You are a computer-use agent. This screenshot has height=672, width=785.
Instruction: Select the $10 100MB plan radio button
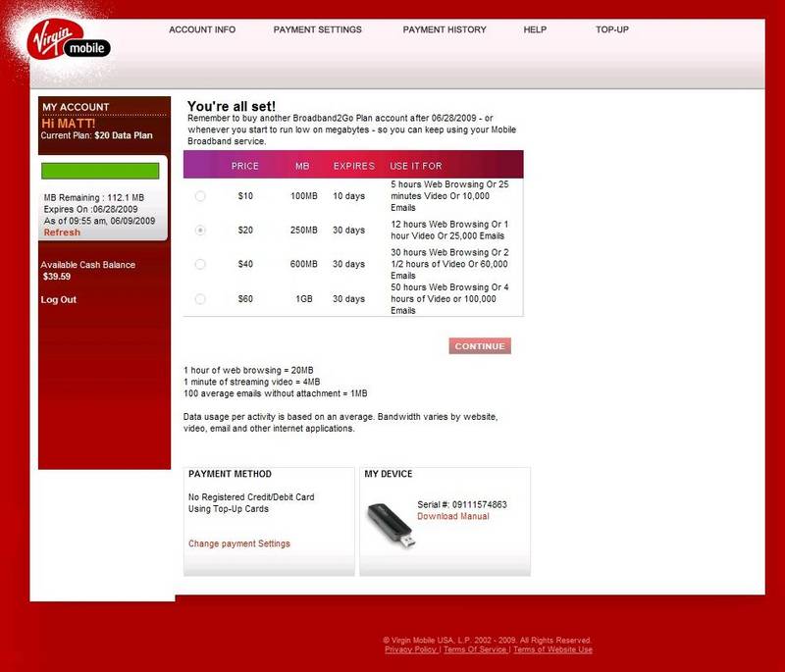pyautogui.click(x=200, y=196)
